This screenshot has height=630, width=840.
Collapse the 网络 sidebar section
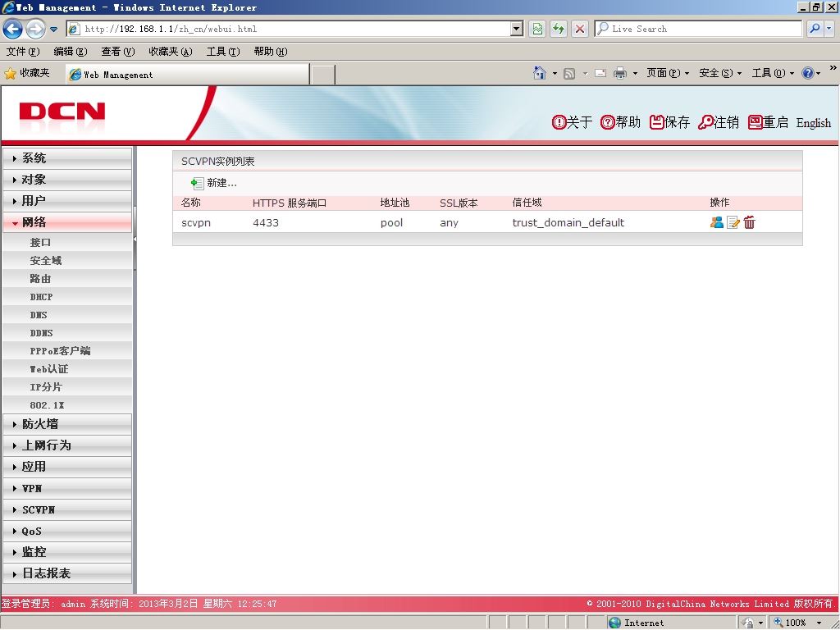point(67,222)
